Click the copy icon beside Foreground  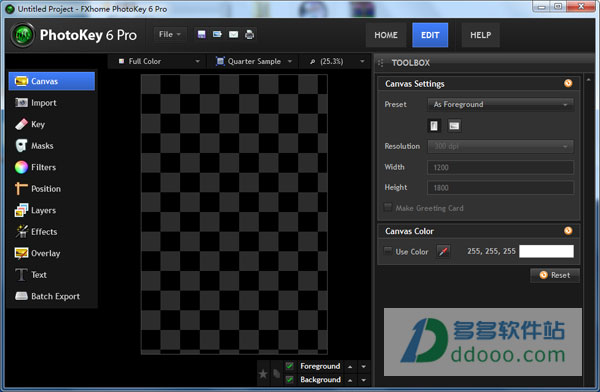276,373
